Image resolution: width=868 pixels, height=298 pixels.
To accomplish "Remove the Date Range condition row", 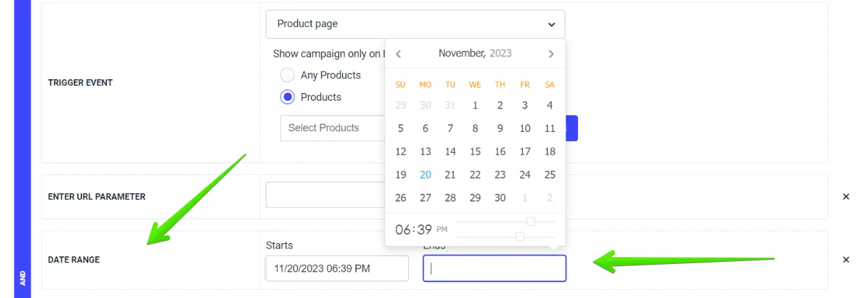I will pos(846,260).
